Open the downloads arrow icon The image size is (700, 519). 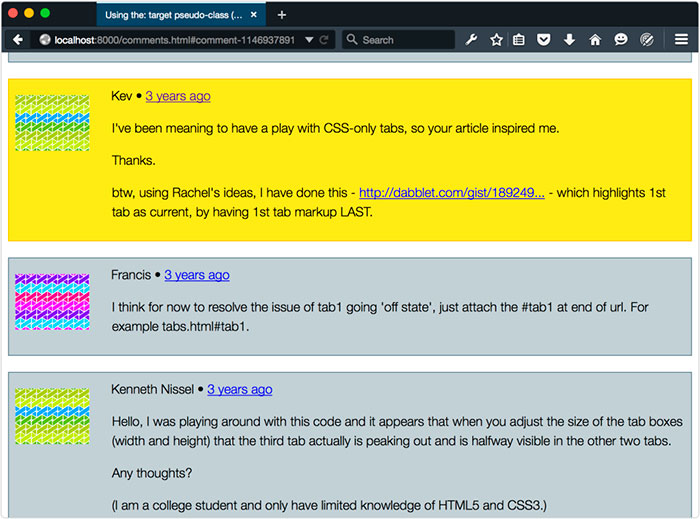(569, 40)
